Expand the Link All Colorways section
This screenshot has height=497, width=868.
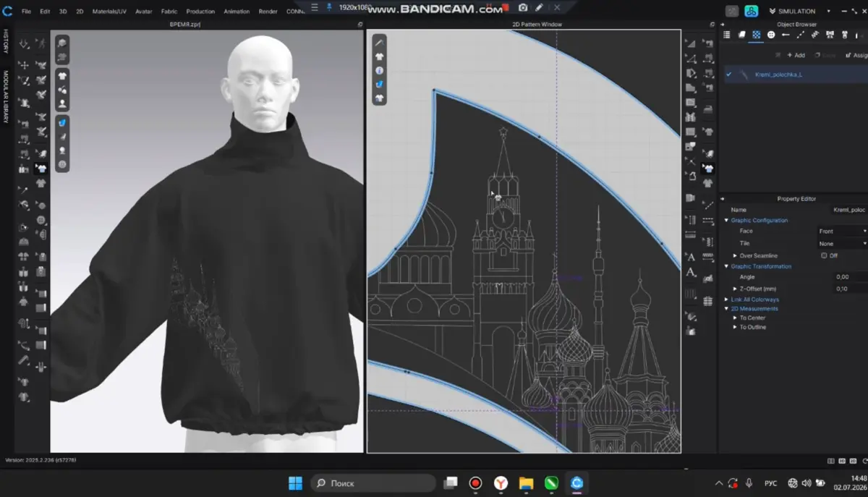pos(727,300)
